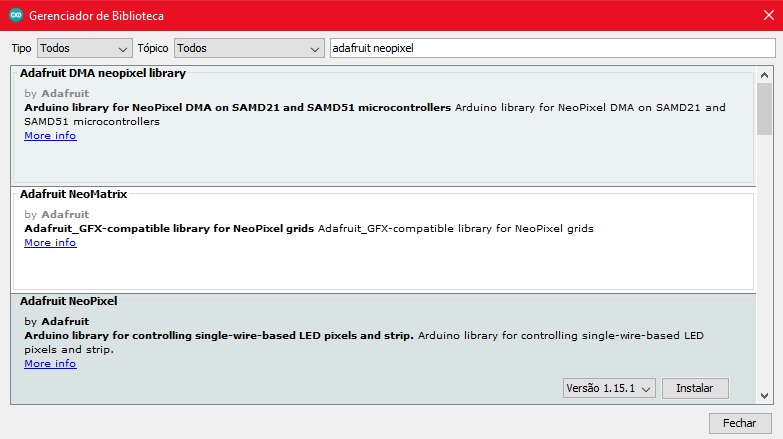Click the NeoPixel grids description text in NeoMatrix
Viewport: 783px width, 439px height.
(x=456, y=229)
